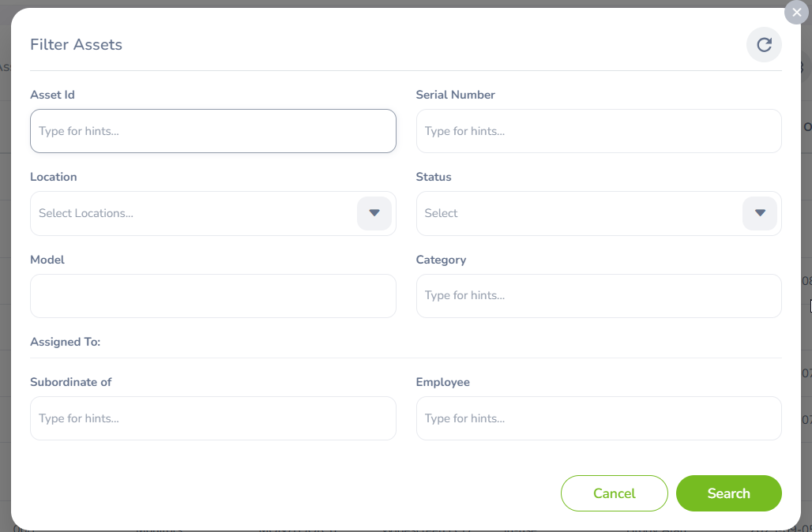Select the Subordinate of input field

(x=212, y=418)
